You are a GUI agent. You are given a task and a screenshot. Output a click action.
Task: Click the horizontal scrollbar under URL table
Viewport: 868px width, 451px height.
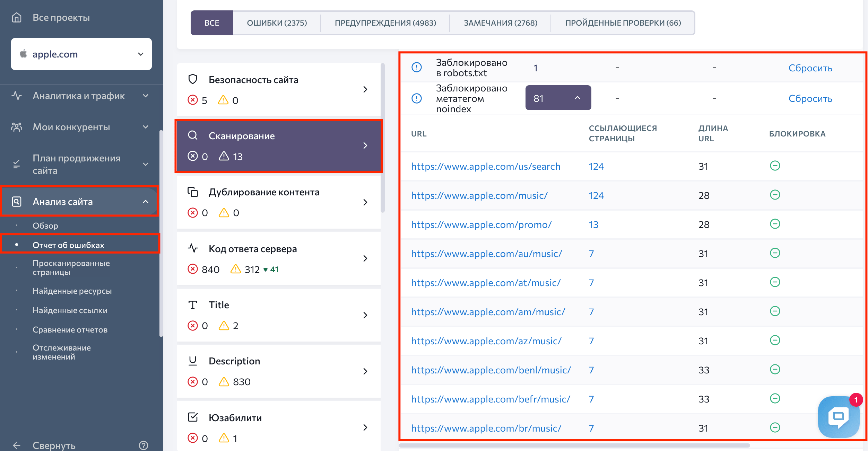click(575, 445)
